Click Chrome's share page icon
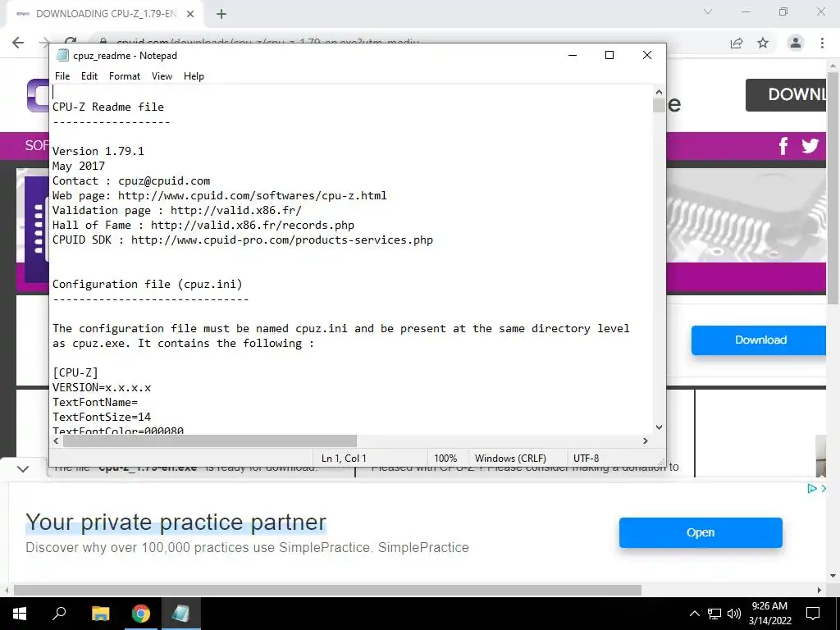This screenshot has width=840, height=630. [x=737, y=43]
